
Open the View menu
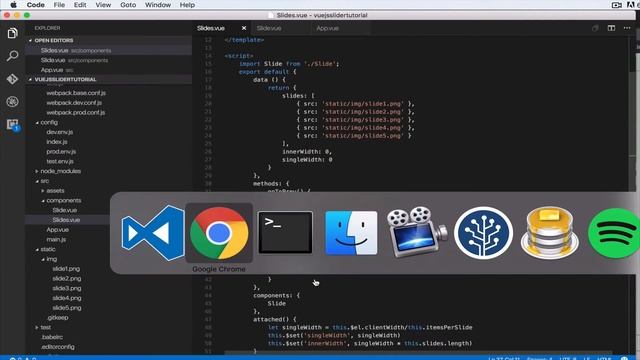pyautogui.click(x=103, y=5)
